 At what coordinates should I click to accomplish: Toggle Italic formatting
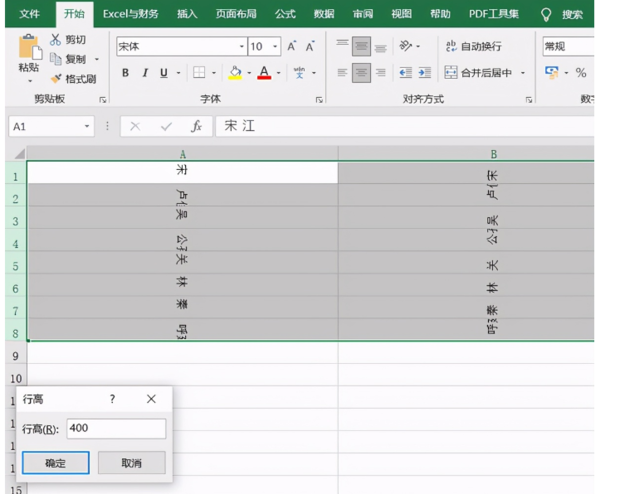145,73
